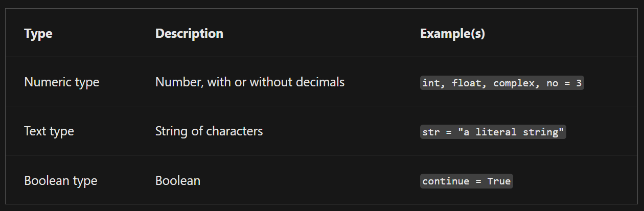Image resolution: width=644 pixels, height=211 pixels.
Task: Click the Description column header
Action: pyautogui.click(x=189, y=34)
